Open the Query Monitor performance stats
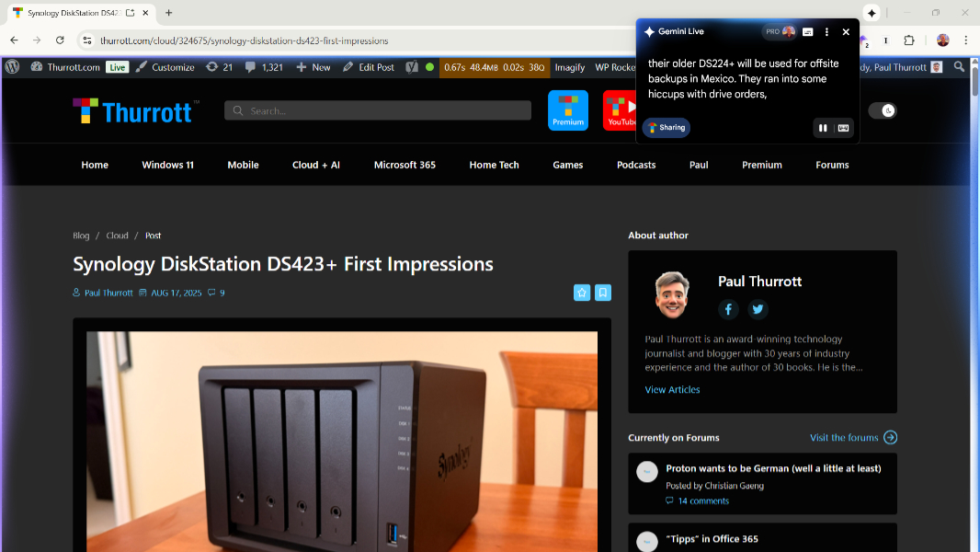 [x=494, y=67]
